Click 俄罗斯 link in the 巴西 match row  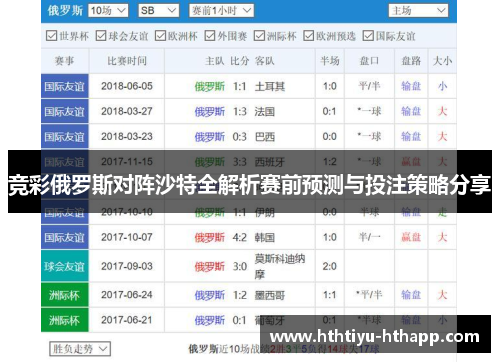210,137
